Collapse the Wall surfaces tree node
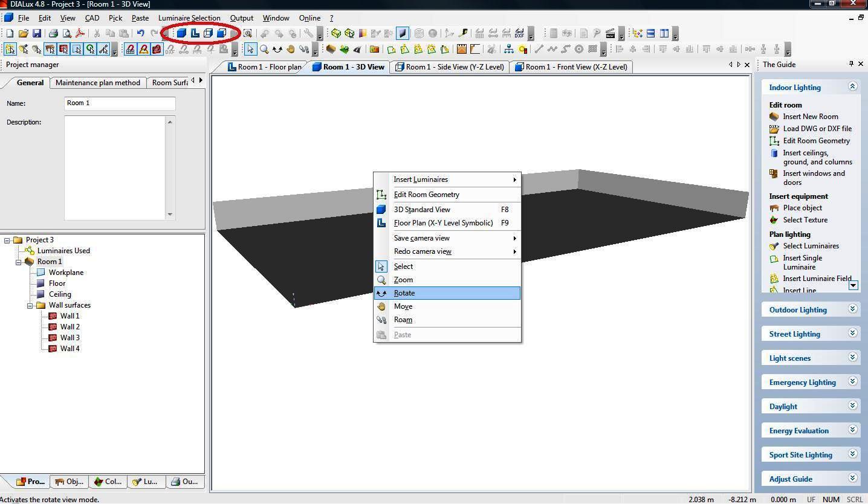The image size is (868, 504). [30, 305]
